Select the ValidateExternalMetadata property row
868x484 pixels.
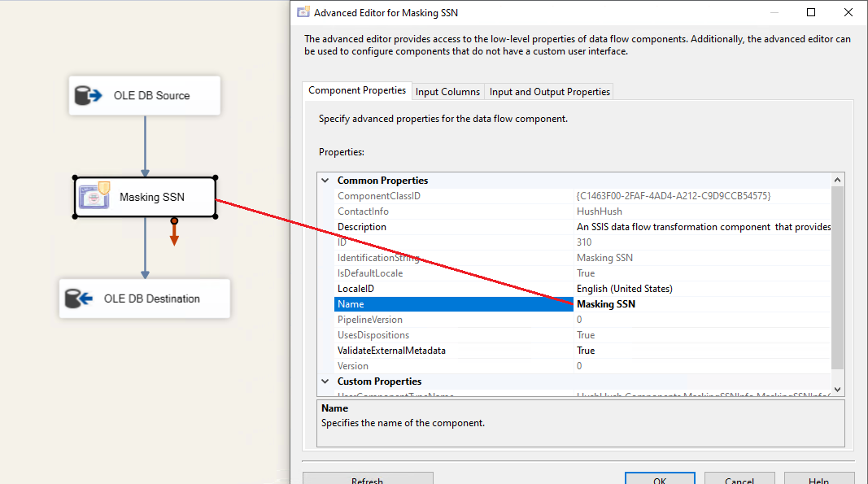click(x=391, y=351)
